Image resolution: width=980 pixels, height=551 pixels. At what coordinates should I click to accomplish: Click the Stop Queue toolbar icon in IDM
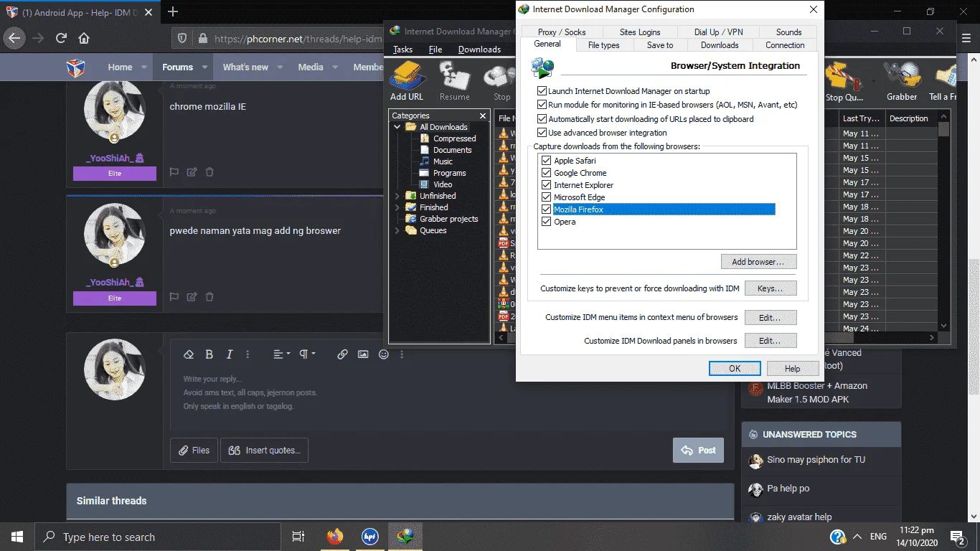[844, 81]
